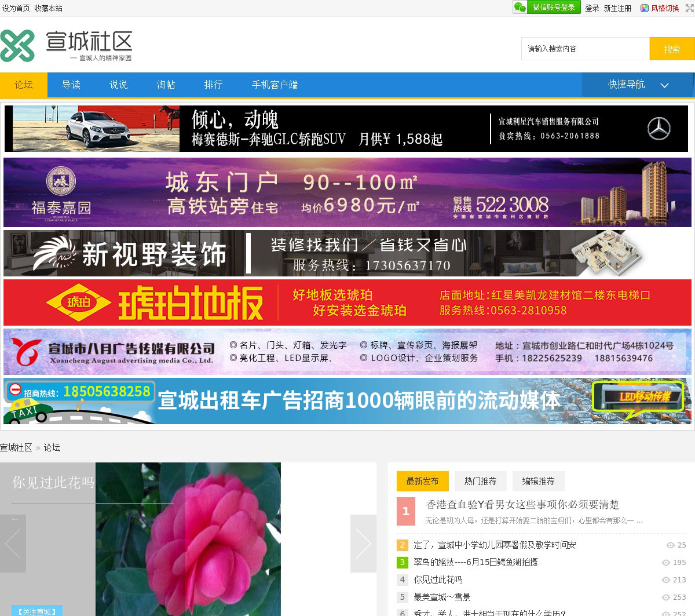This screenshot has height=616, width=695.
Task: Click the number 1 rank badge
Action: point(406,512)
